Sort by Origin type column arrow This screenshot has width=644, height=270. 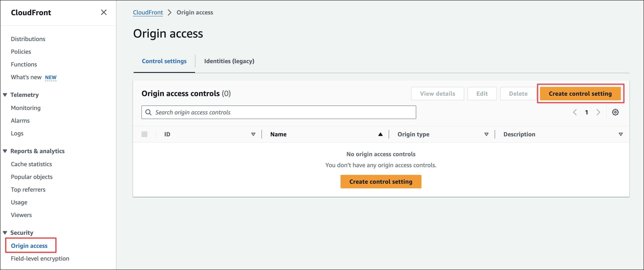click(x=486, y=134)
